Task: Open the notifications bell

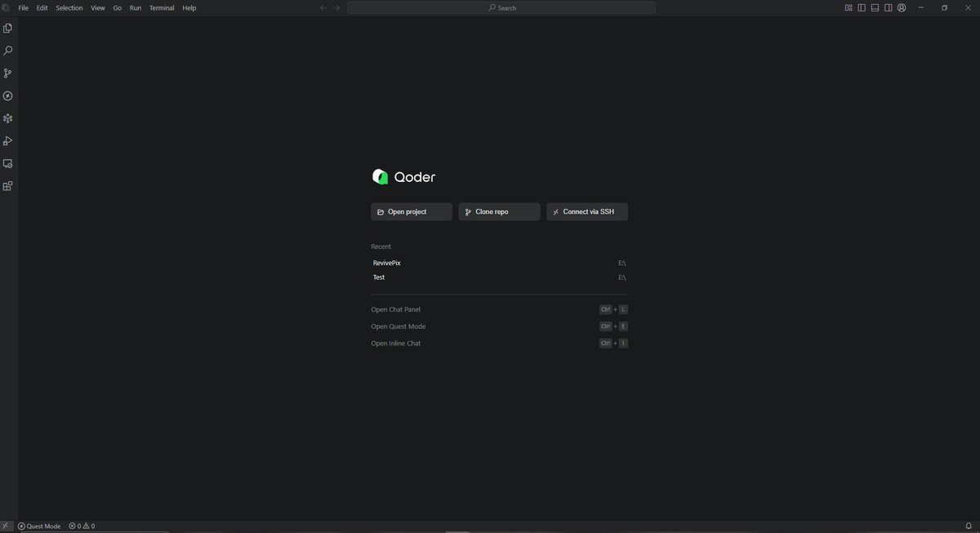Action: click(969, 526)
